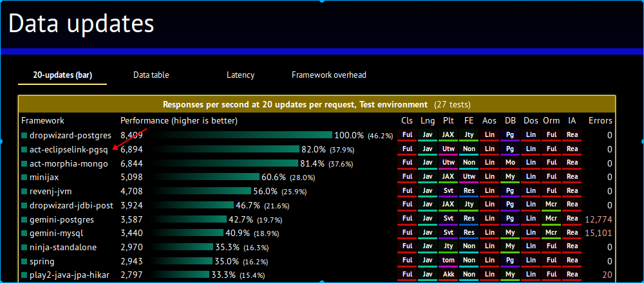
Task: Click the green square beside gemini-postgres
Action: coord(24,219)
